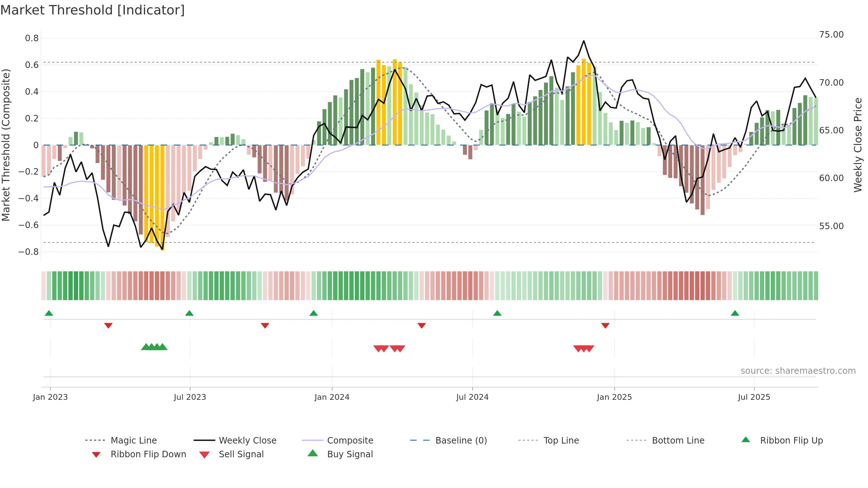Click the first red Sell Signal triangle in early 2024
This screenshot has width=868, height=488.
(x=378, y=349)
